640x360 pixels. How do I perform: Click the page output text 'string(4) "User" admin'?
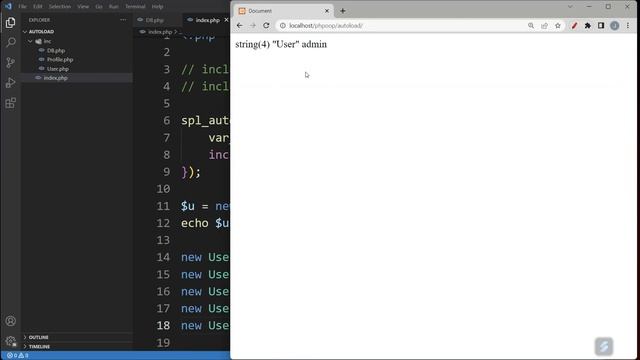tap(281, 44)
